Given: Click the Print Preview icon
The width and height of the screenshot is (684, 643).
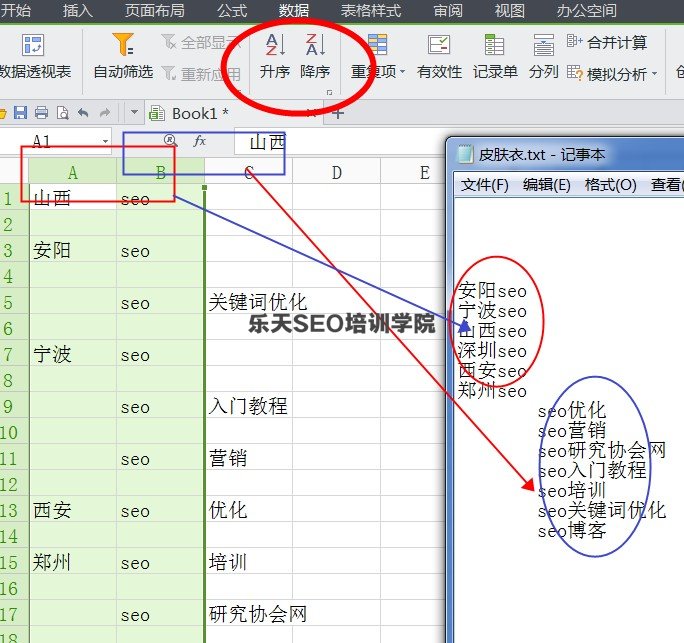Looking at the screenshot, I should point(62,113).
